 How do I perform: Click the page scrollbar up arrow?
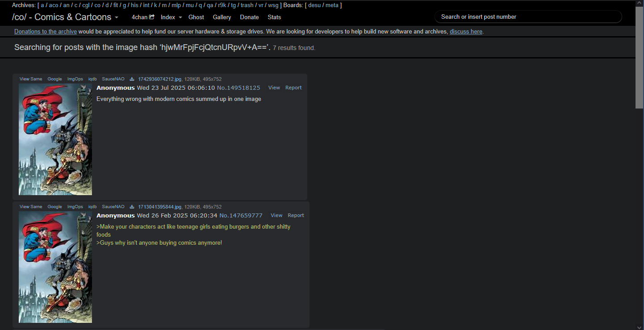(x=640, y=4)
